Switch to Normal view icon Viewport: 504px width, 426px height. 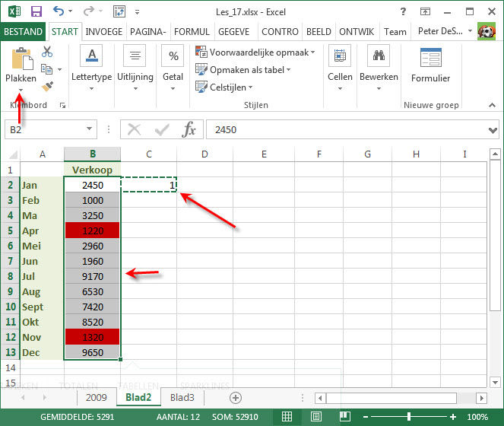click(x=287, y=417)
